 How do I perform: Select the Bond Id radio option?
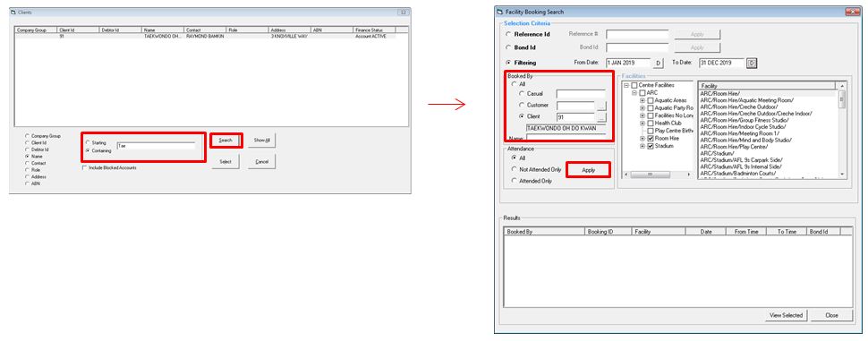509,47
